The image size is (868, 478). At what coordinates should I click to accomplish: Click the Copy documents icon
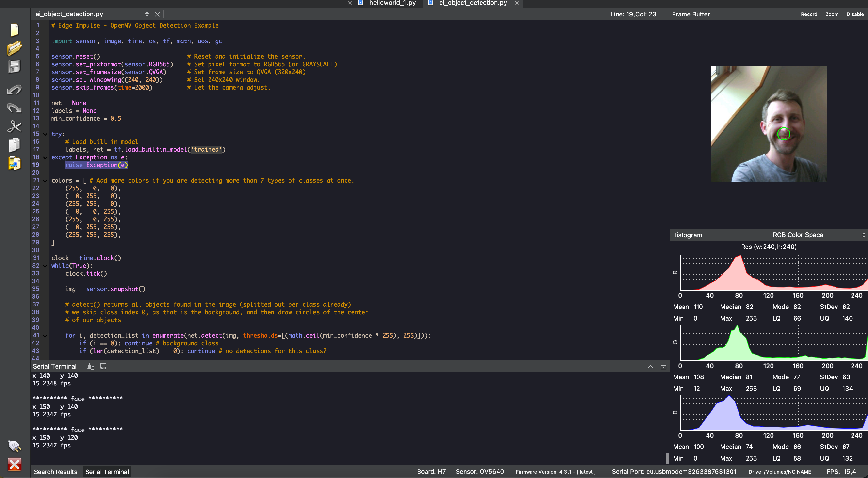coord(14,145)
